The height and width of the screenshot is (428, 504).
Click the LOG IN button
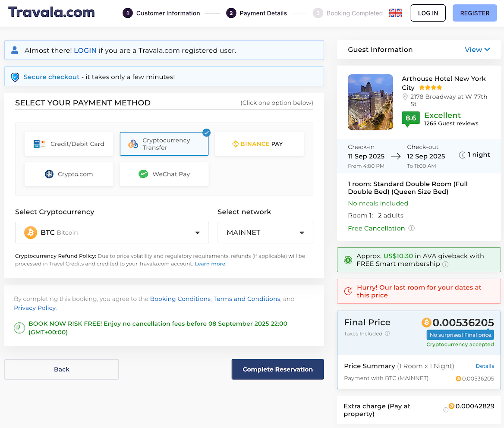tap(428, 13)
